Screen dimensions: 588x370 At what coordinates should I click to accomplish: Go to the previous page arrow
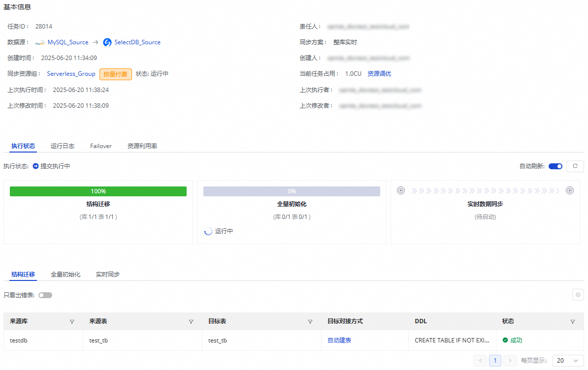point(480,360)
